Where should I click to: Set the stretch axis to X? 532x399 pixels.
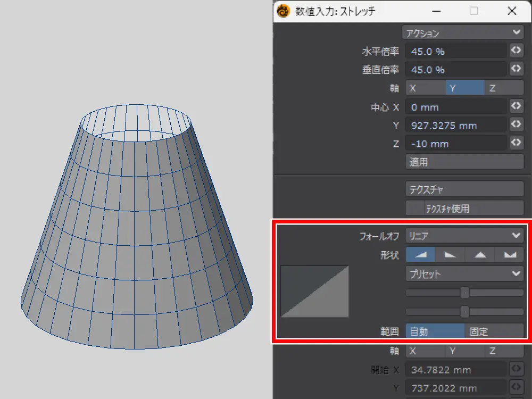coord(425,88)
